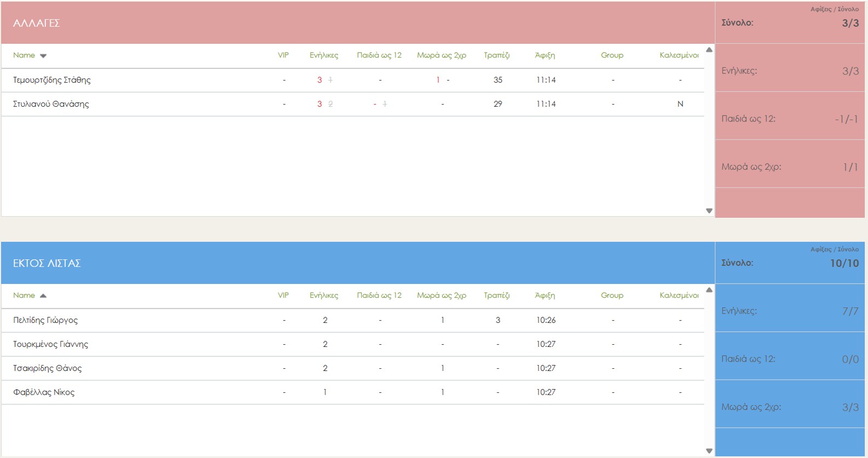Viewport: 868px width, 458px height.
Task: Select Τσακιρίδης Θάνος guest entry
Action: [x=47, y=368]
